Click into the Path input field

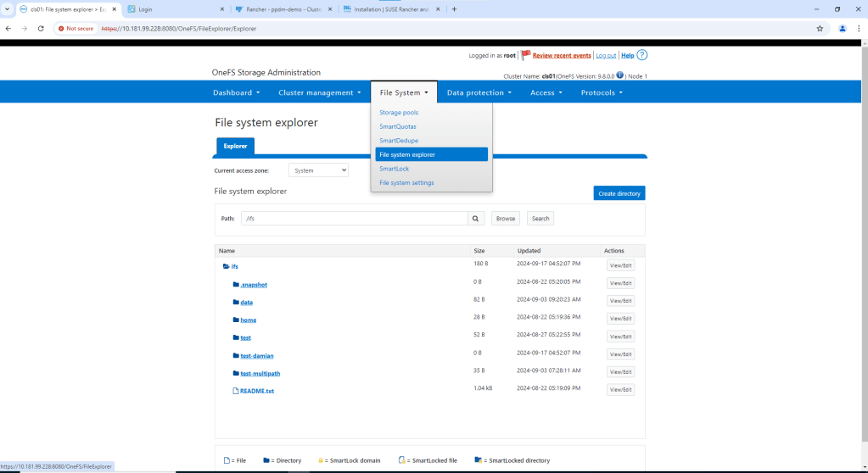coord(354,219)
